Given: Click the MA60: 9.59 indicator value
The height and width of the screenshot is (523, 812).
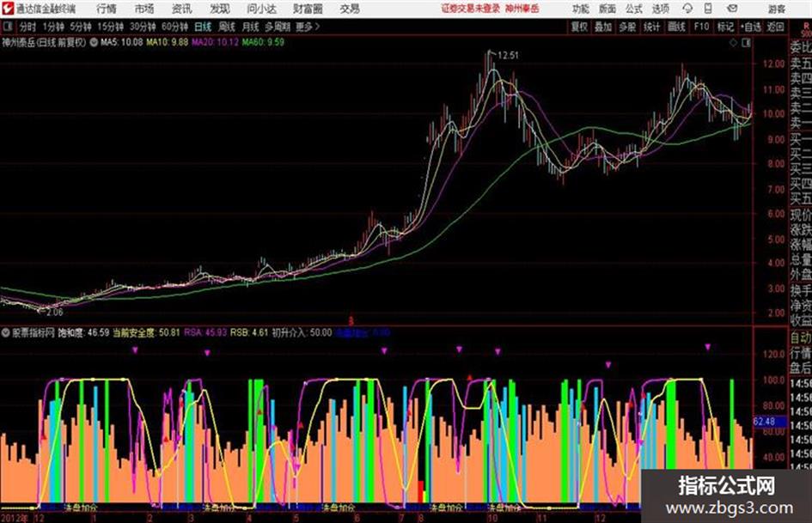Looking at the screenshot, I should point(263,42).
